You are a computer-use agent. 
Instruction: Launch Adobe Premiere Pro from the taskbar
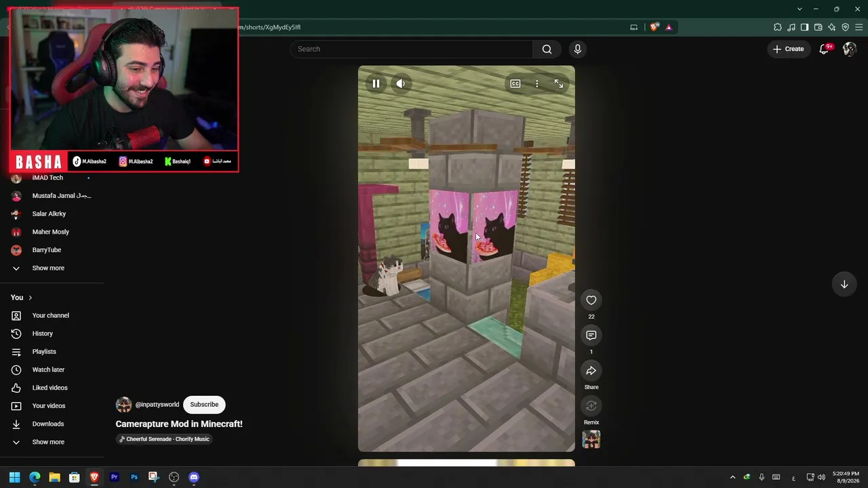[x=114, y=477]
